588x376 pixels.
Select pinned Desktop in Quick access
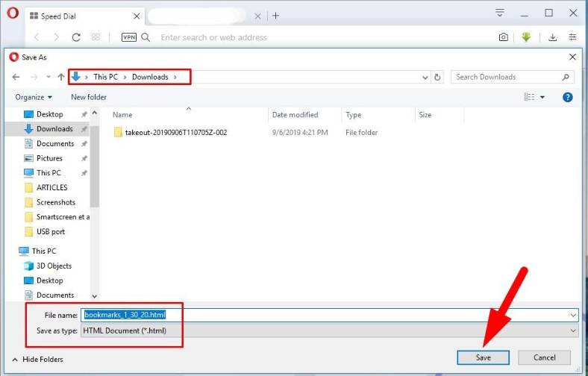[x=49, y=114]
